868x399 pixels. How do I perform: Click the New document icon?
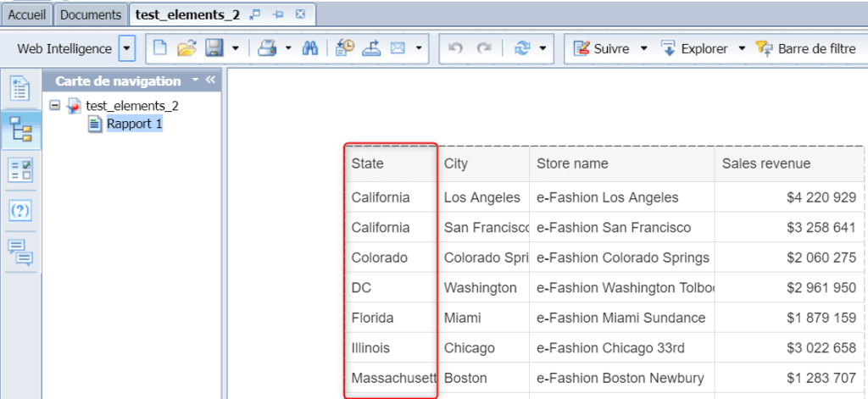160,49
